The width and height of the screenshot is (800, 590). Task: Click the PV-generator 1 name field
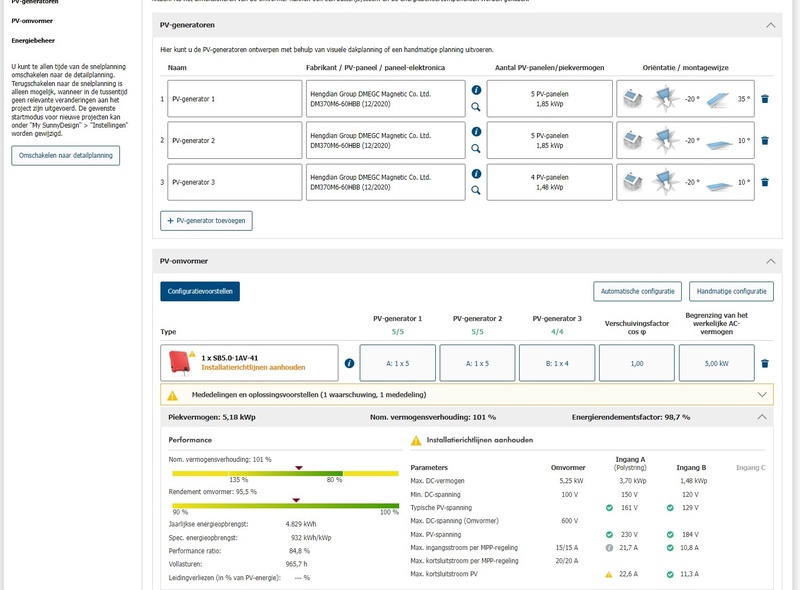pyautogui.click(x=232, y=100)
